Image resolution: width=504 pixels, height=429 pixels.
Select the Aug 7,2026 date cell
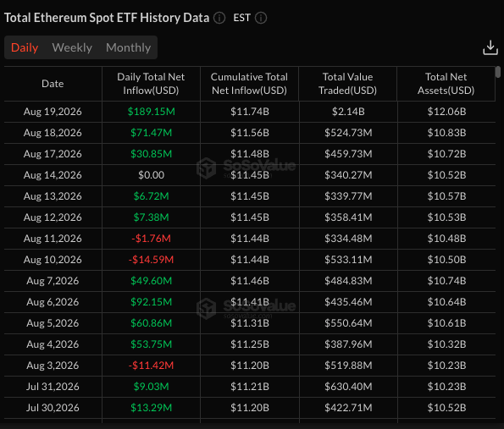tap(53, 281)
